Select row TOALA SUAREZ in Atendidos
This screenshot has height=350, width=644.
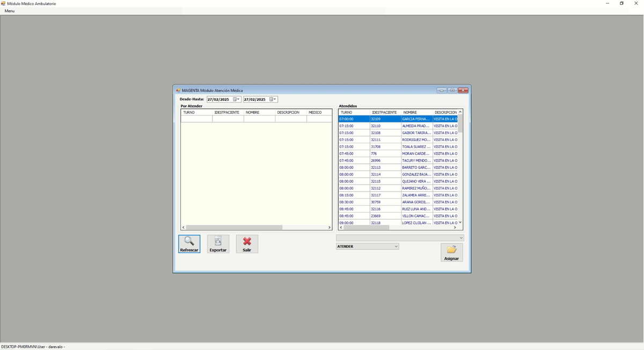point(398,147)
